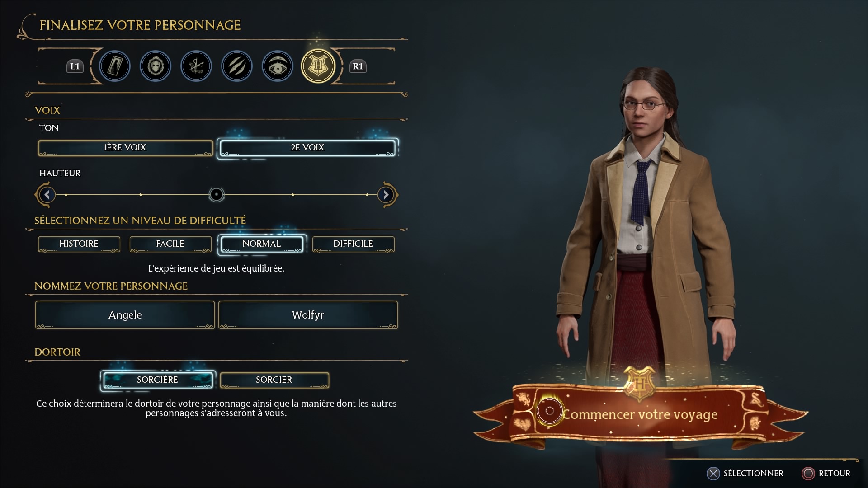
Task: Open the scars claw-marks tab
Action: coord(237,66)
